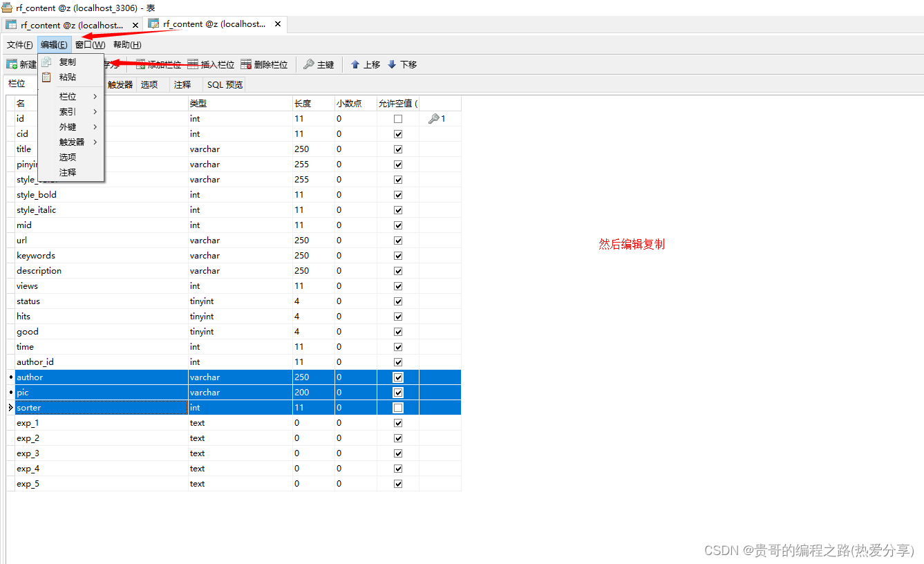Switch to the 选项 tab

pyautogui.click(x=149, y=85)
